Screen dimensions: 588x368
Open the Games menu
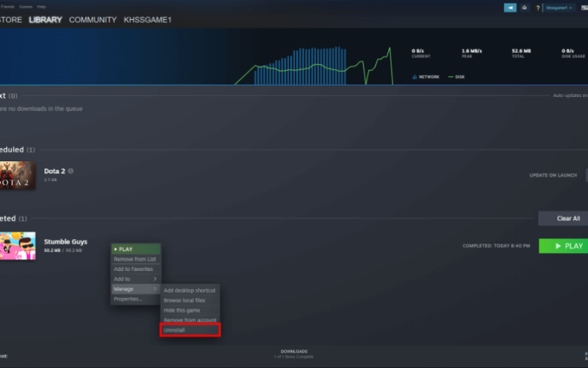pos(26,7)
